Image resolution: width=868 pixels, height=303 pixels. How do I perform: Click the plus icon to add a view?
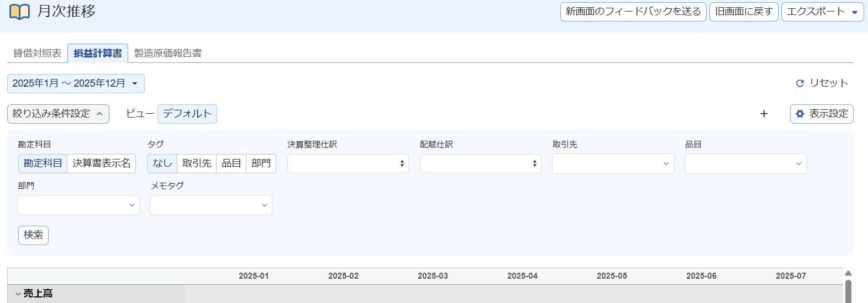764,114
